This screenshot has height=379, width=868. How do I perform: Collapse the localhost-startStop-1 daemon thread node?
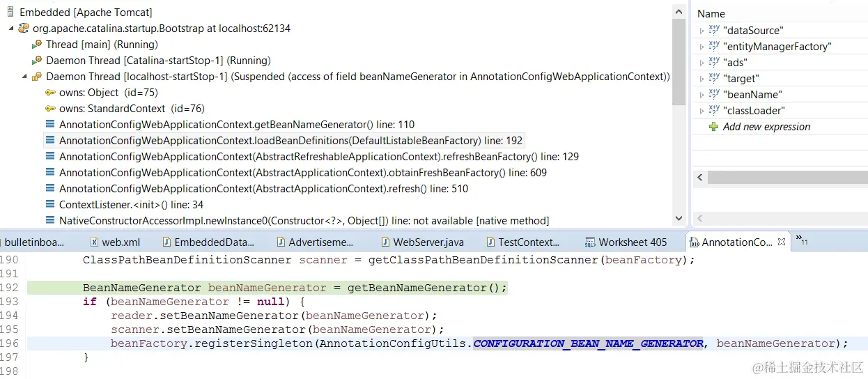tap(24, 77)
